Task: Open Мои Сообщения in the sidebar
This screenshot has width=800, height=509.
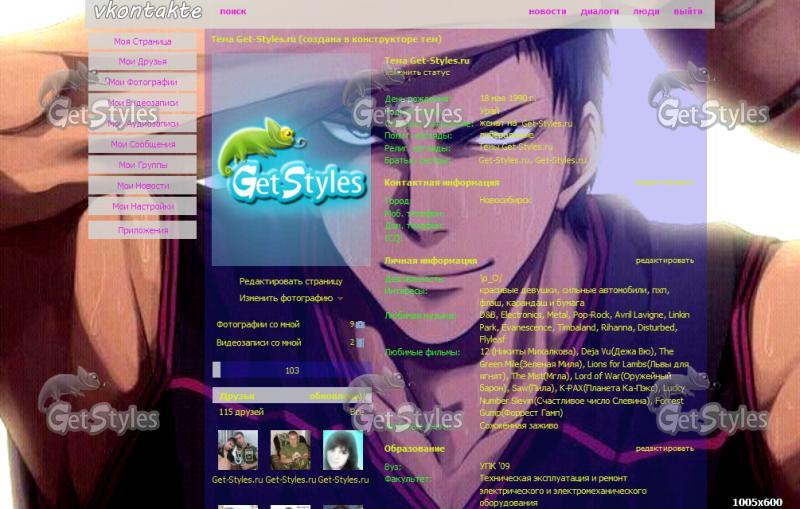Action: click(x=142, y=144)
